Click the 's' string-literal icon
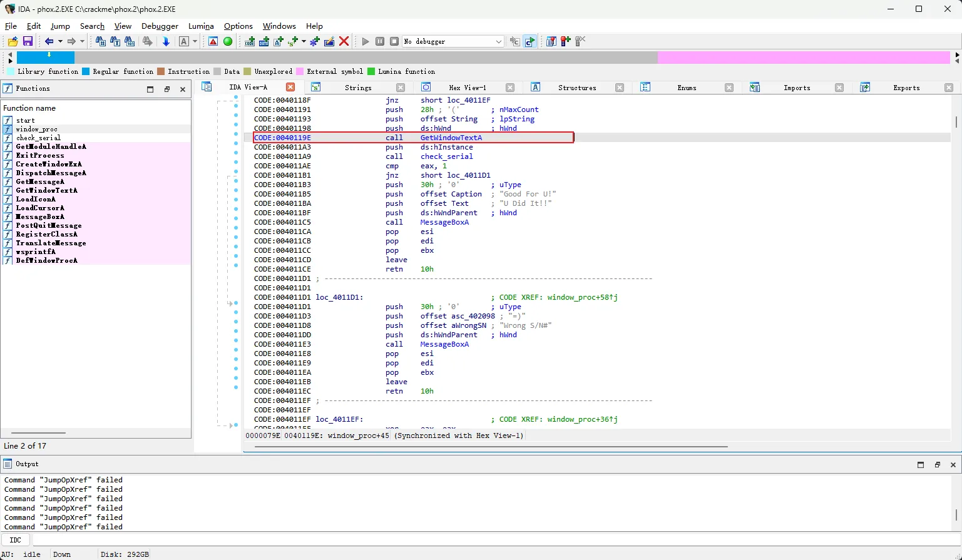 [x=292, y=41]
